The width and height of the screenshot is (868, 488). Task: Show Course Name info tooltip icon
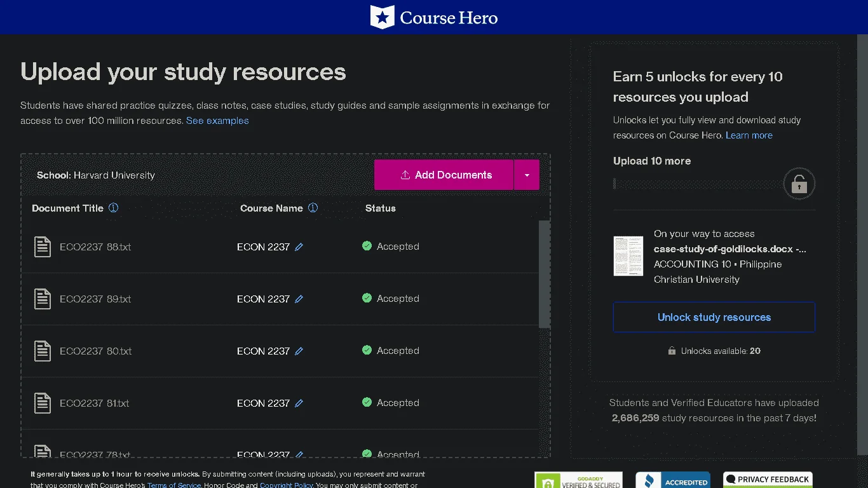pos(313,208)
